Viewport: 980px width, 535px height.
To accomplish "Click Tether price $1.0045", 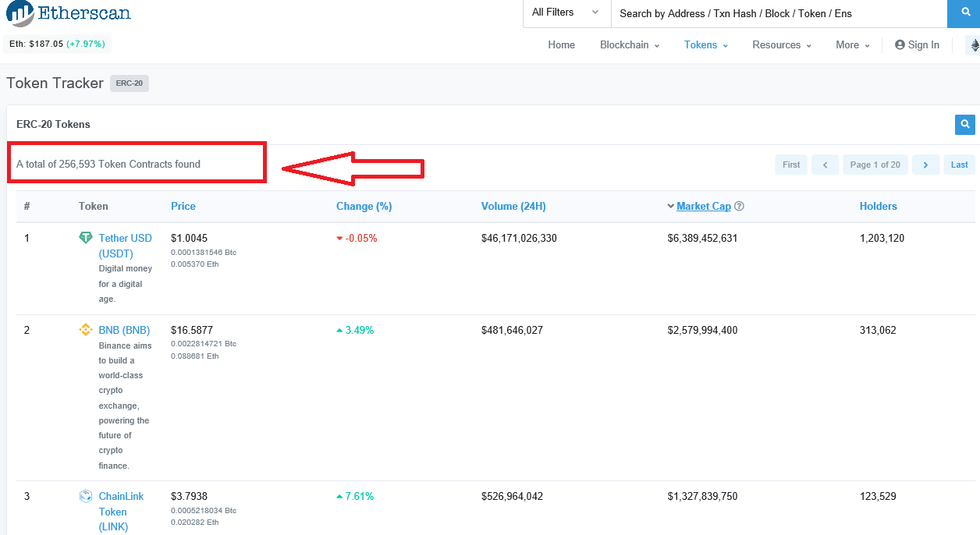I will click(x=190, y=239).
